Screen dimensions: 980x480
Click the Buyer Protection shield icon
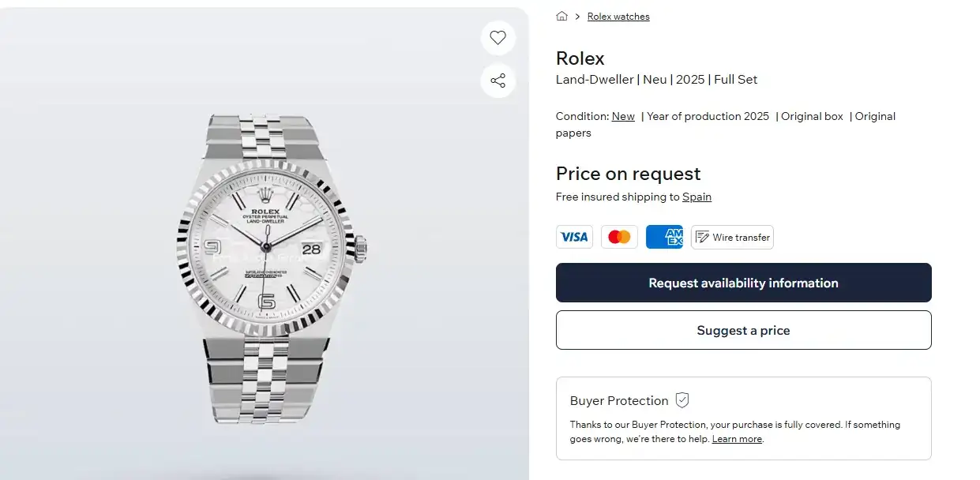[x=682, y=400]
